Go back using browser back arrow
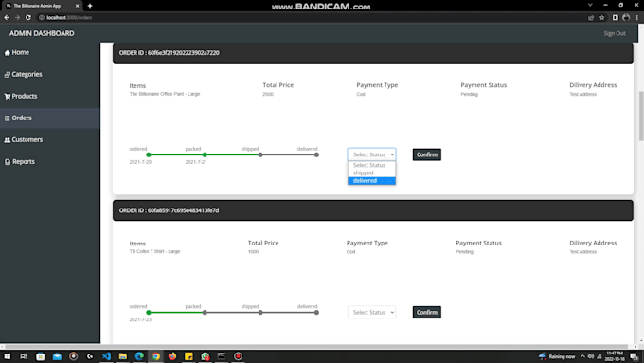The height and width of the screenshot is (363, 644). (x=7, y=18)
